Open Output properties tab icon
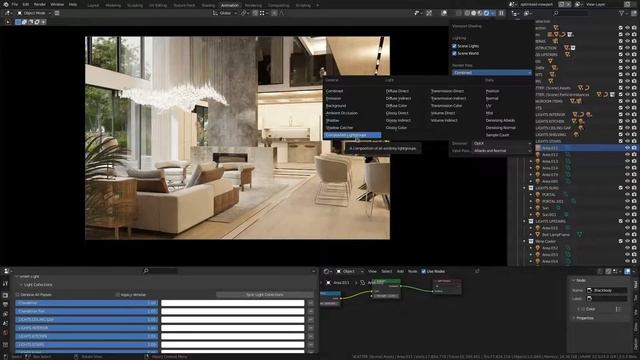The image size is (640, 360). click(x=5, y=305)
